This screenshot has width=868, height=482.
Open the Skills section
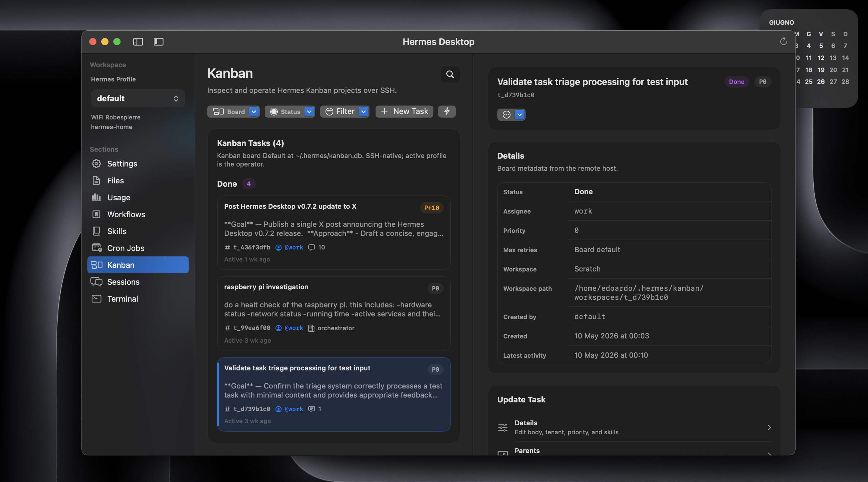point(138,231)
